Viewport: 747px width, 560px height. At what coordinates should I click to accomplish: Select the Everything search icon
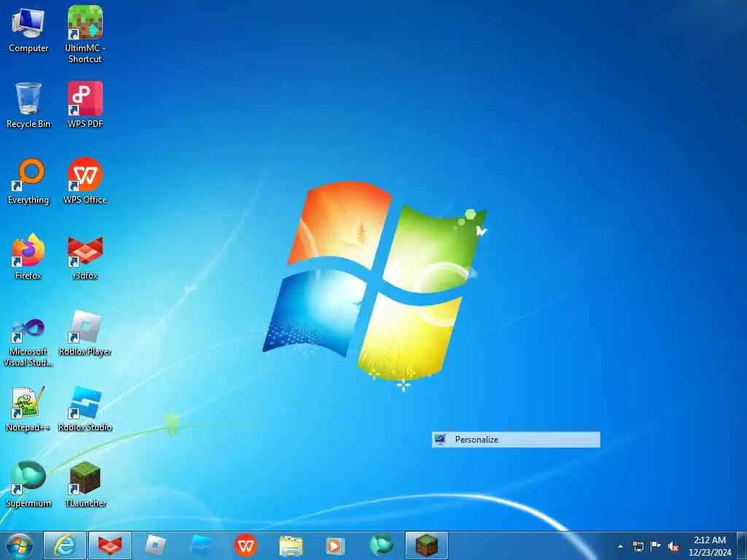(28, 182)
